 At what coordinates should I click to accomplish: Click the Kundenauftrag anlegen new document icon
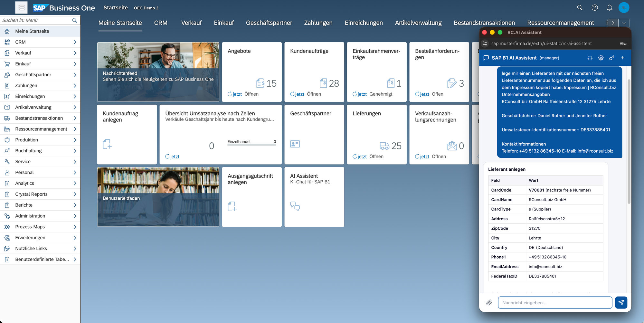point(107,144)
